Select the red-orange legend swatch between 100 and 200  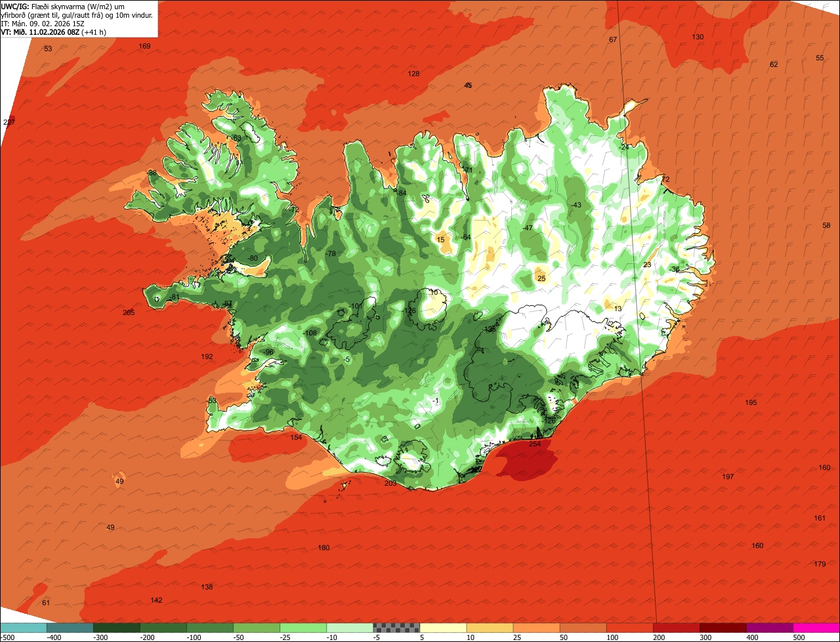pyautogui.click(x=629, y=628)
